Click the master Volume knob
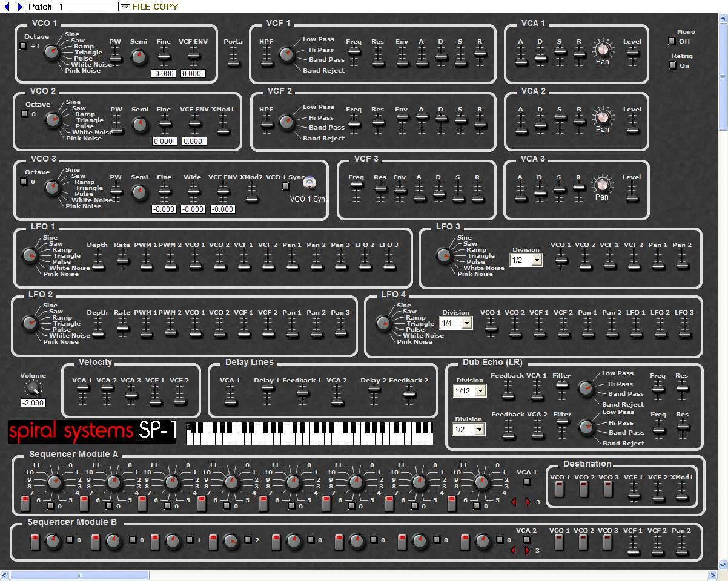The width and height of the screenshot is (728, 581). click(x=33, y=389)
